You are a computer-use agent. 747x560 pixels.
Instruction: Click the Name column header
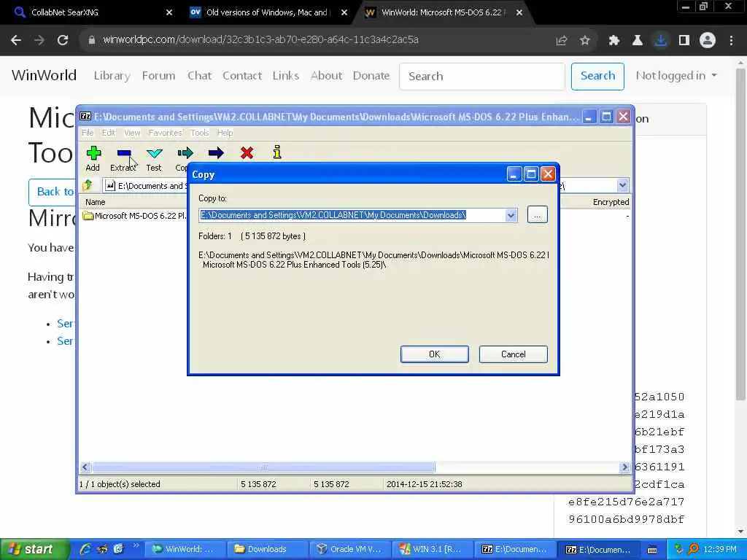coord(96,202)
